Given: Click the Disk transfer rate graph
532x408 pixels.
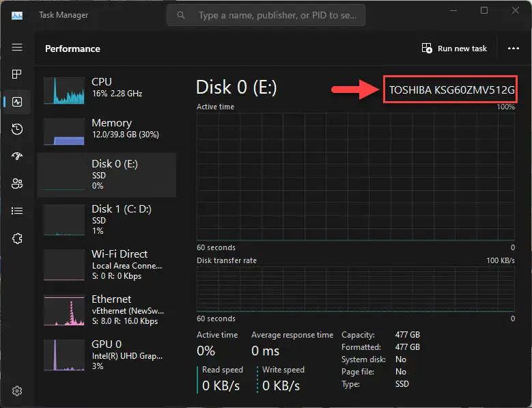Looking at the screenshot, I should [356, 289].
